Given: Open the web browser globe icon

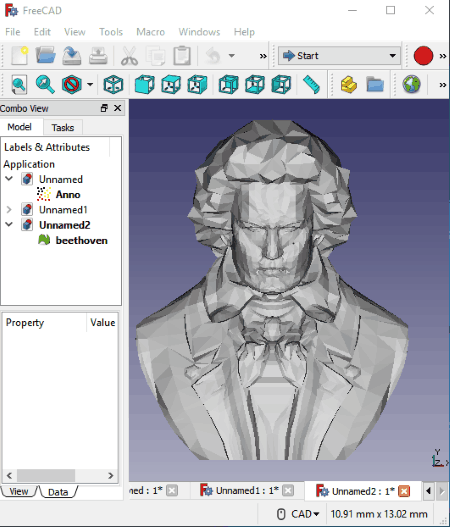Looking at the screenshot, I should click(411, 84).
